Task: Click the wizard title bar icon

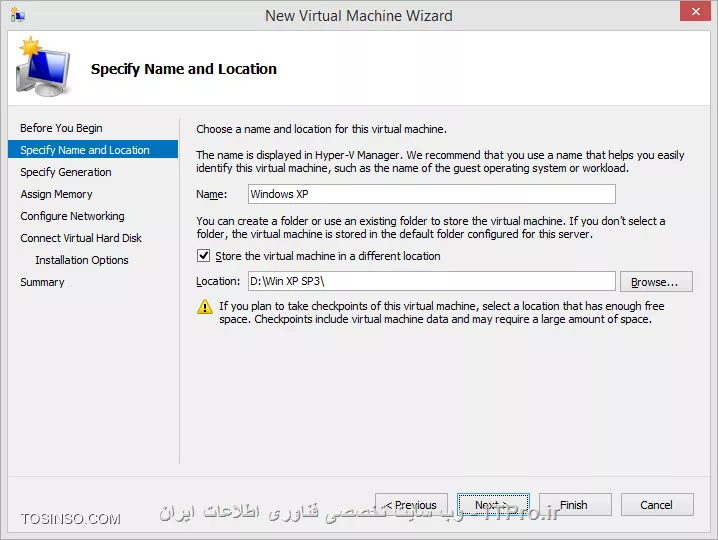Action: (17, 15)
